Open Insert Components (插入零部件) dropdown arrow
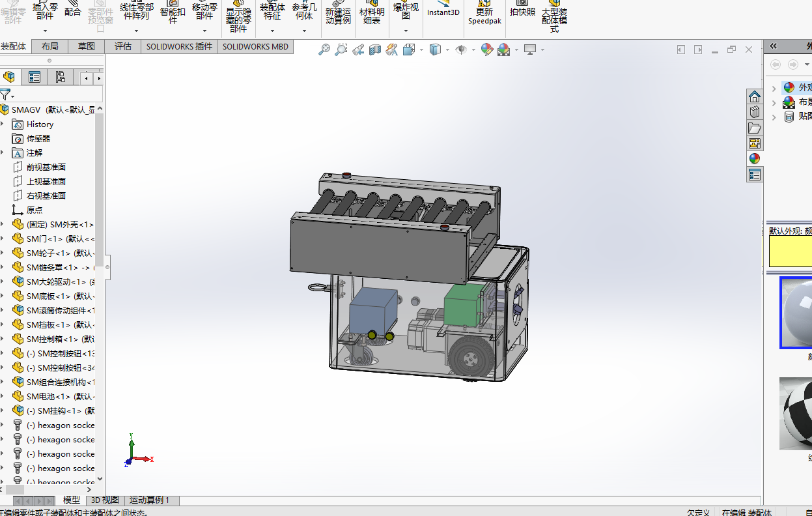This screenshot has width=812, height=516. (x=45, y=31)
